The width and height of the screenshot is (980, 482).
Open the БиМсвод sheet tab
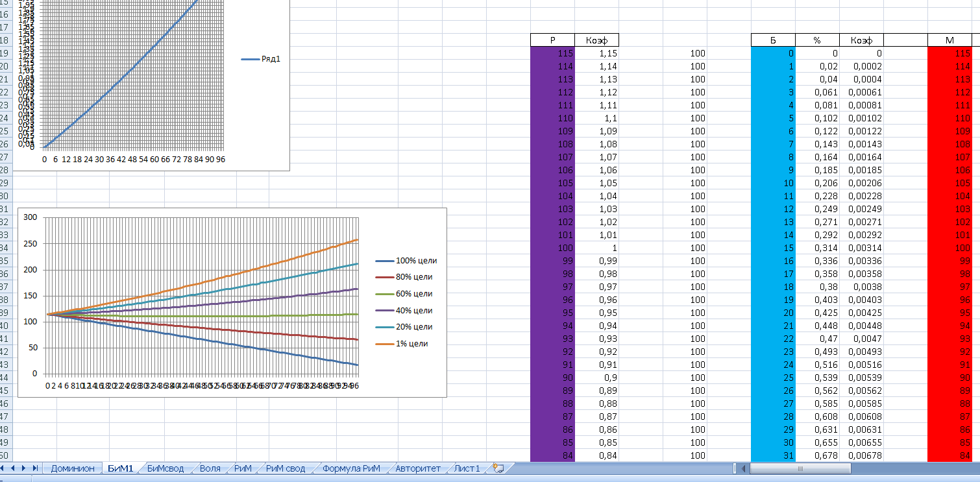[x=165, y=468]
